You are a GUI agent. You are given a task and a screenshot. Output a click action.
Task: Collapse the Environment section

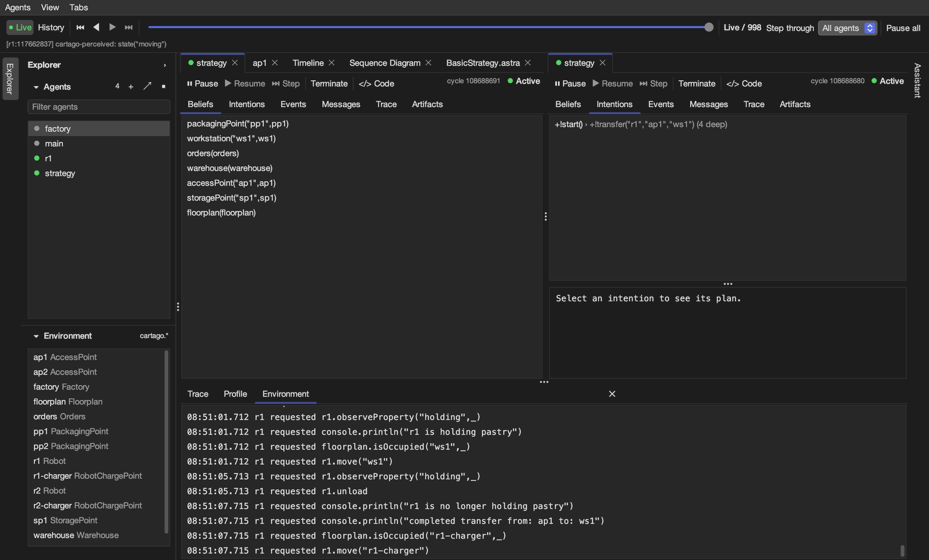36,336
